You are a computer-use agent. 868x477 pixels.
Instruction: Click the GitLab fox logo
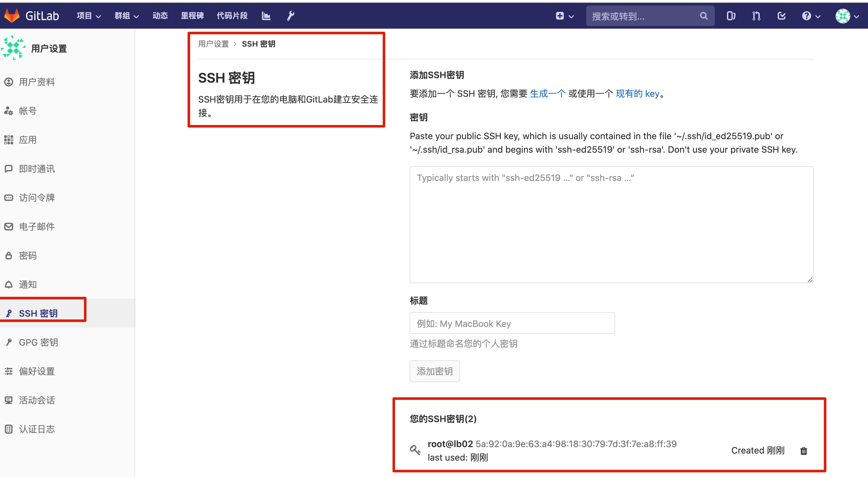(x=12, y=15)
